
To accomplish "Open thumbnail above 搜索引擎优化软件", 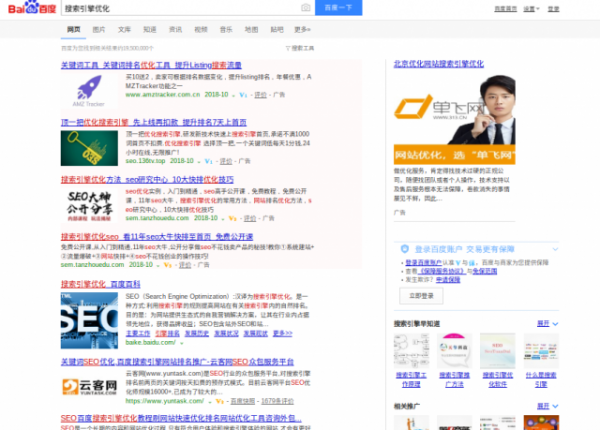I will coord(497,351).
